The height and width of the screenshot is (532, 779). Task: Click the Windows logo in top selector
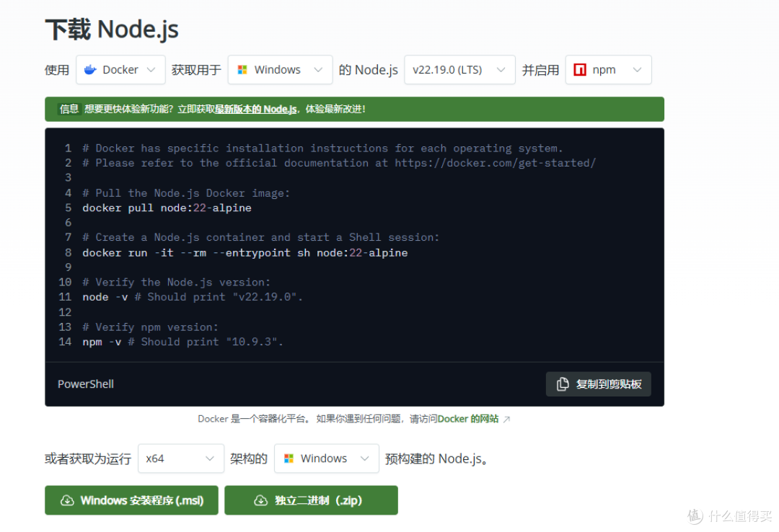[x=242, y=69]
